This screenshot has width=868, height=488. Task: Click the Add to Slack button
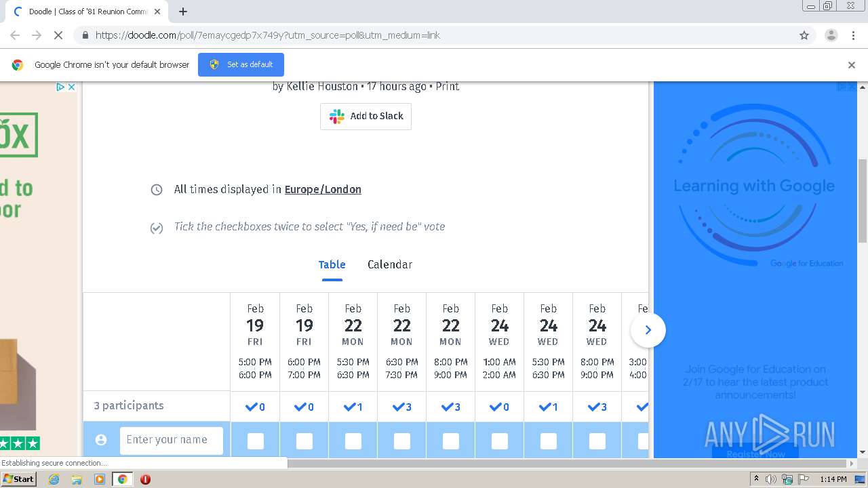(x=366, y=116)
